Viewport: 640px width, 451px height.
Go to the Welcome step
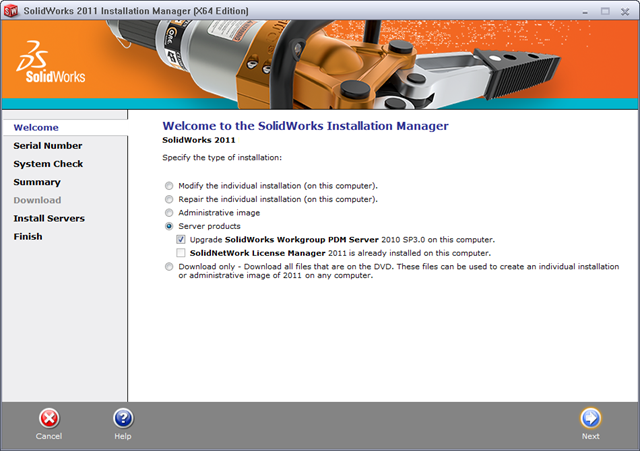click(36, 128)
